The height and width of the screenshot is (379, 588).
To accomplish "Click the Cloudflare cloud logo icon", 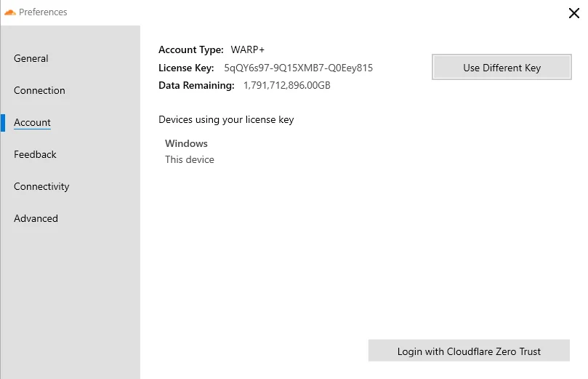I will pyautogui.click(x=9, y=12).
